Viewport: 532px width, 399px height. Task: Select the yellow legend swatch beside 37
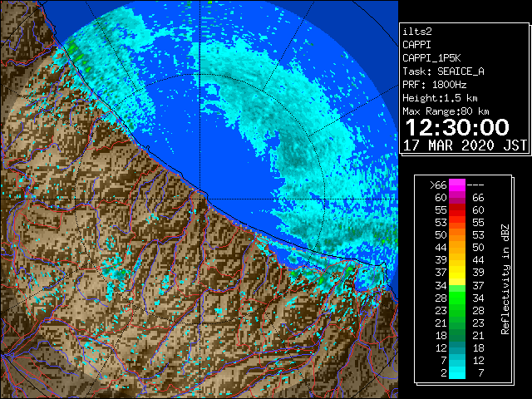click(457, 273)
